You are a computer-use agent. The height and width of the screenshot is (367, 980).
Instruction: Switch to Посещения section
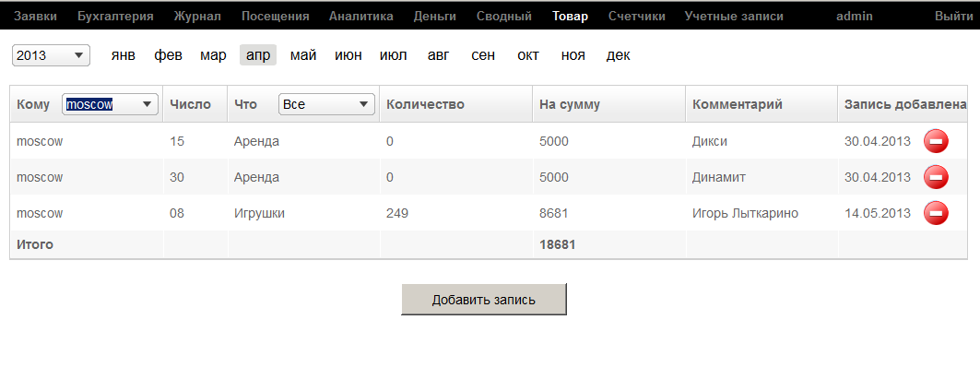(x=275, y=17)
